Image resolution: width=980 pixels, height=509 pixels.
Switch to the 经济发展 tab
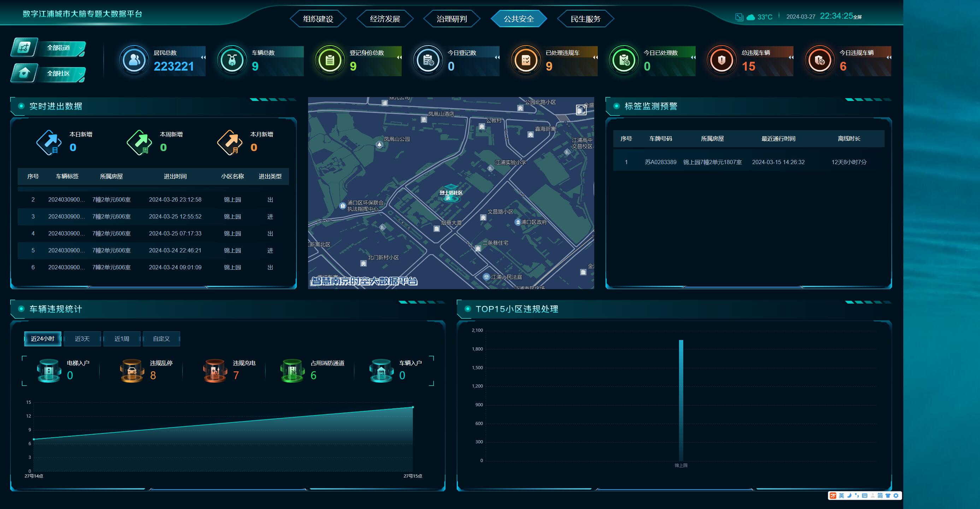tap(385, 19)
